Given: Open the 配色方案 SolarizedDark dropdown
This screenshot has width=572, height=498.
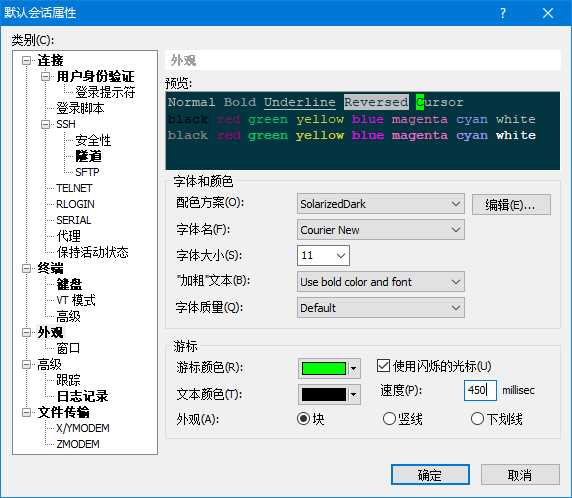Looking at the screenshot, I should pos(380,204).
